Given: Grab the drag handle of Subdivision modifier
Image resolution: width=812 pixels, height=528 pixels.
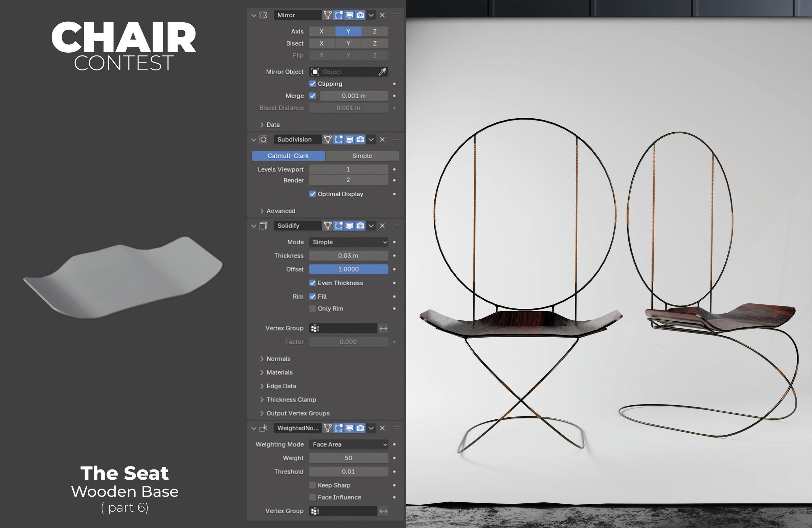Looking at the screenshot, I should pyautogui.click(x=397, y=139).
